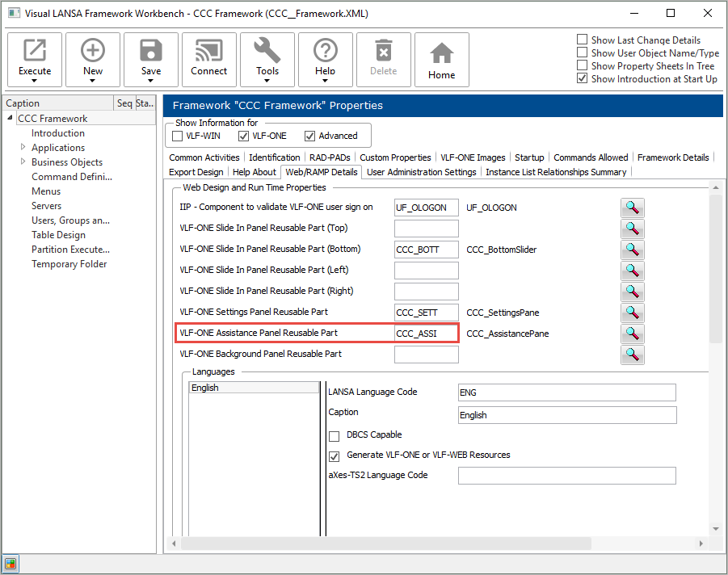
Task: Open the RAD-PADs tab
Action: click(330, 157)
